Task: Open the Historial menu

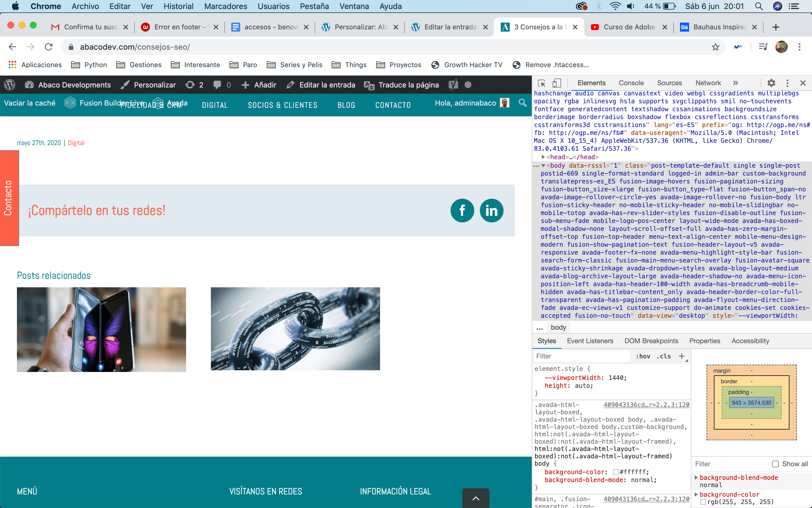Action: coord(178,6)
